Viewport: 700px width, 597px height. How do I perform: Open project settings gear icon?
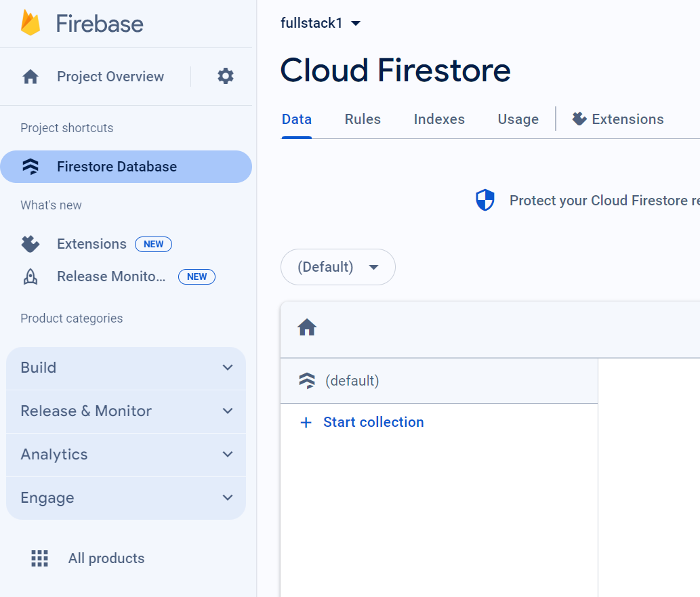225,76
